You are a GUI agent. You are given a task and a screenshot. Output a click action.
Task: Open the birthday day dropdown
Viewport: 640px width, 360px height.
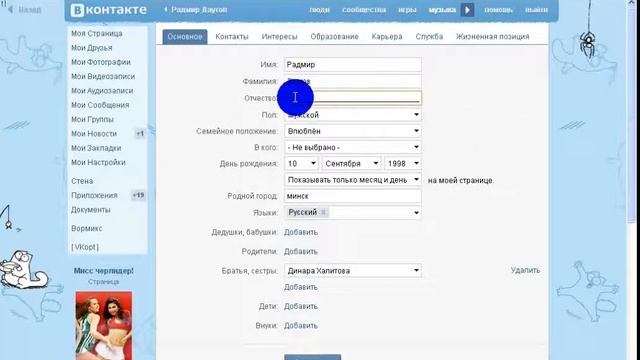coord(302,164)
